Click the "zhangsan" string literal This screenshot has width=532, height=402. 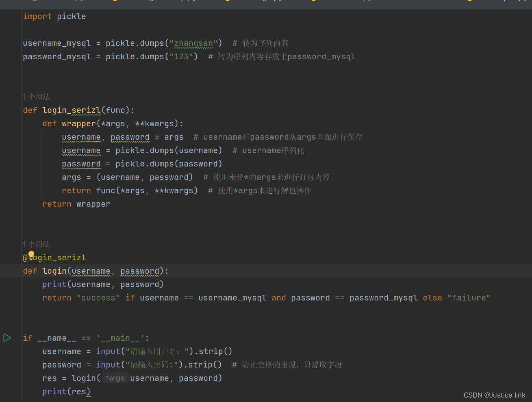point(193,43)
